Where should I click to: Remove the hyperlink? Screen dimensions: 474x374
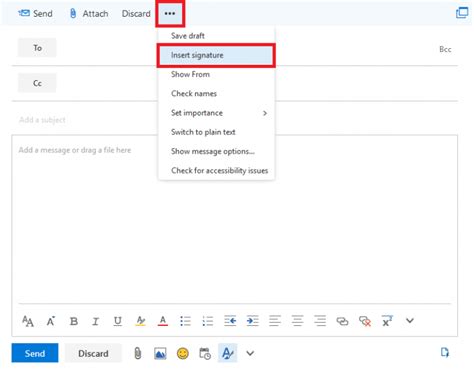click(365, 321)
